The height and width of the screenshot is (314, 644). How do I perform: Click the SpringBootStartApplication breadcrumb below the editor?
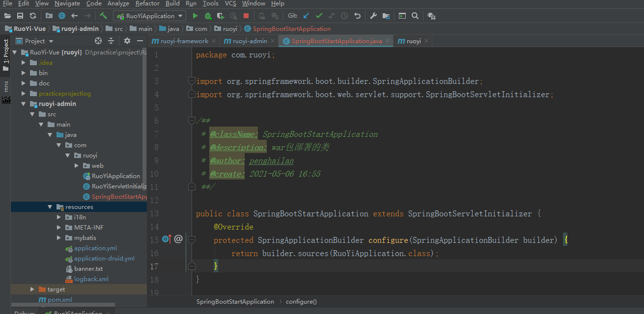tap(235, 301)
